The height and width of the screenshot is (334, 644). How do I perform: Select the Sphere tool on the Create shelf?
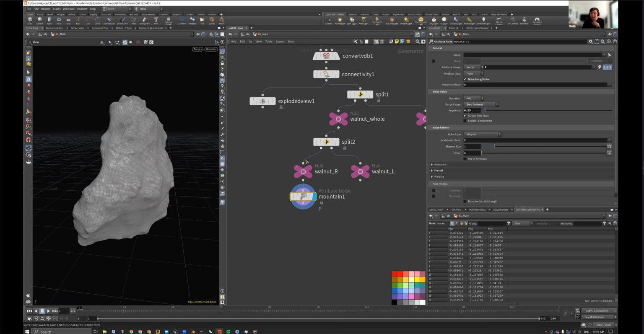(x=40, y=20)
